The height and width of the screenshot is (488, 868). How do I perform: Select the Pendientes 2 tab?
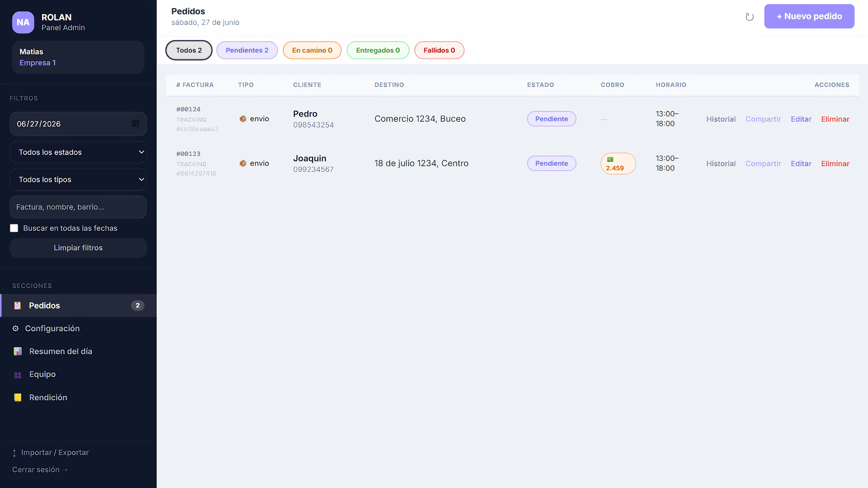pos(247,50)
